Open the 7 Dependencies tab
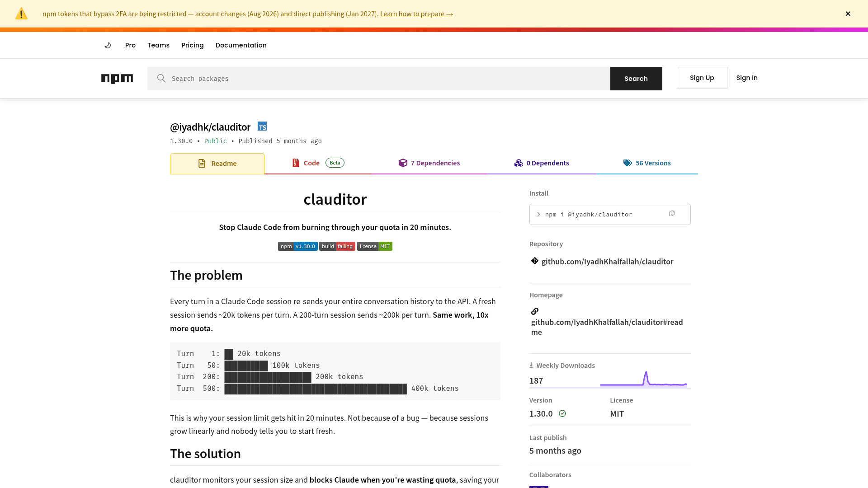868x488 pixels. coord(429,163)
